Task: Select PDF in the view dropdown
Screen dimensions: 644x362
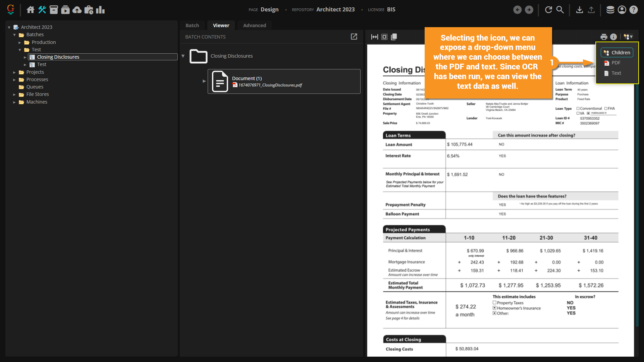Action: [x=616, y=63]
